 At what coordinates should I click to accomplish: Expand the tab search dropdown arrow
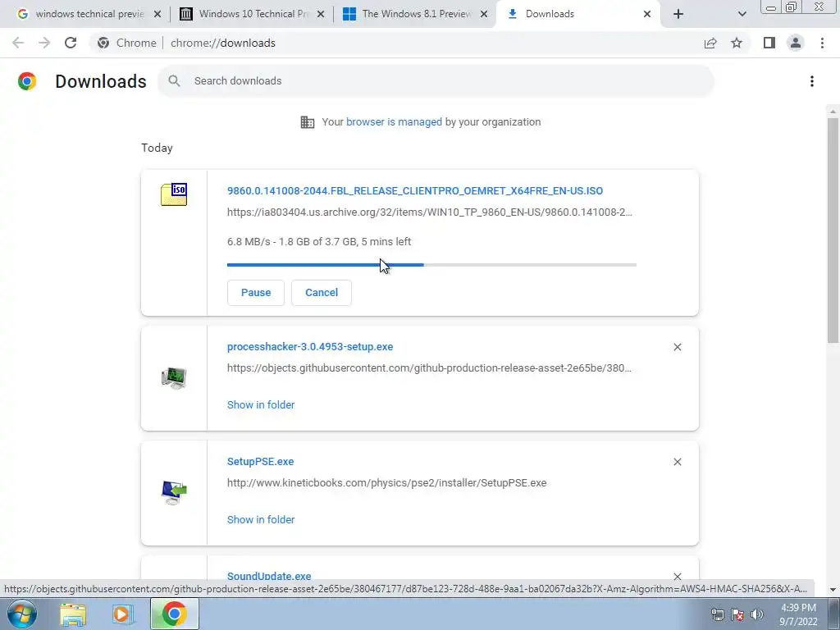[x=742, y=15]
